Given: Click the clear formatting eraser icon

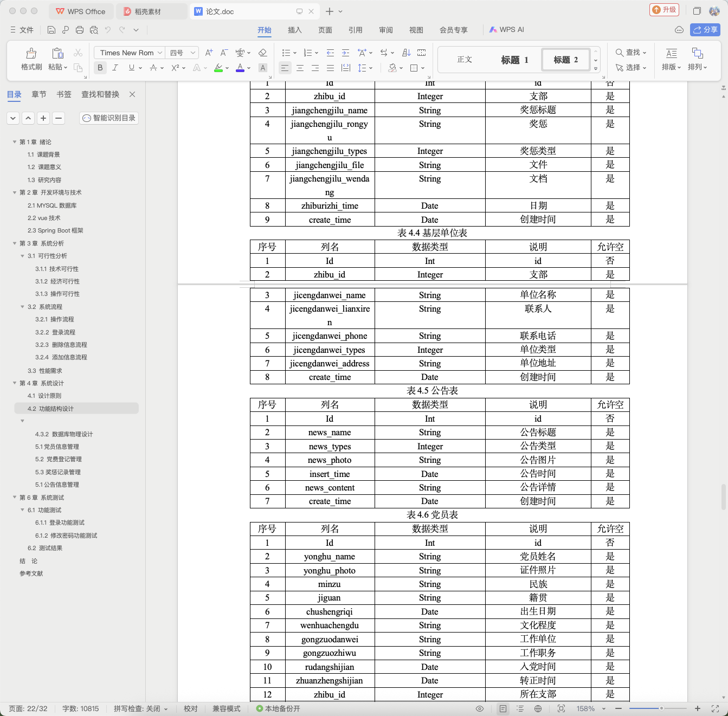Looking at the screenshot, I should pyautogui.click(x=262, y=53).
